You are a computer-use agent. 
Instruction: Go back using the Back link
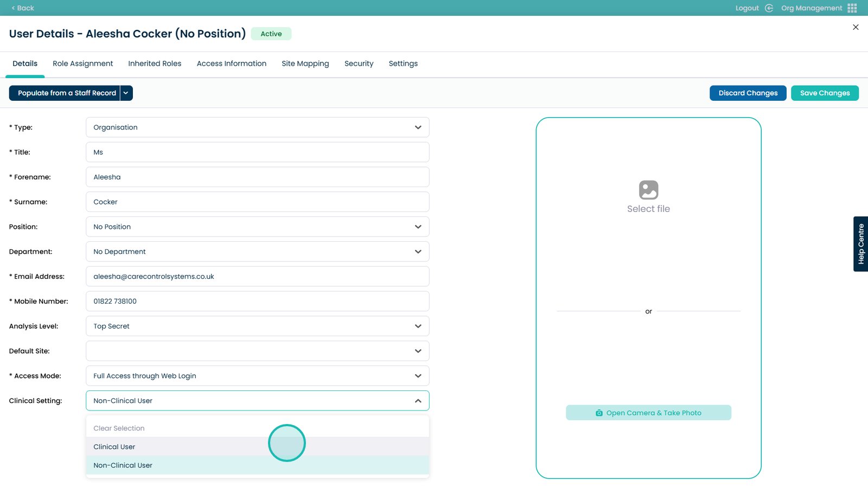(23, 8)
